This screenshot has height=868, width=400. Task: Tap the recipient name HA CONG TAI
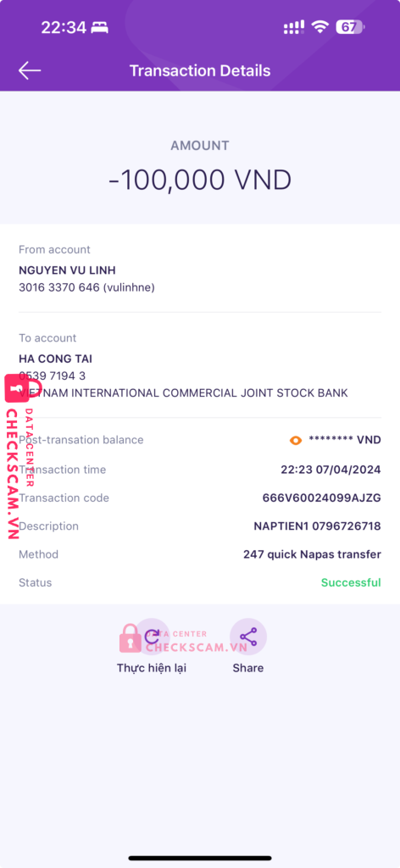point(55,359)
